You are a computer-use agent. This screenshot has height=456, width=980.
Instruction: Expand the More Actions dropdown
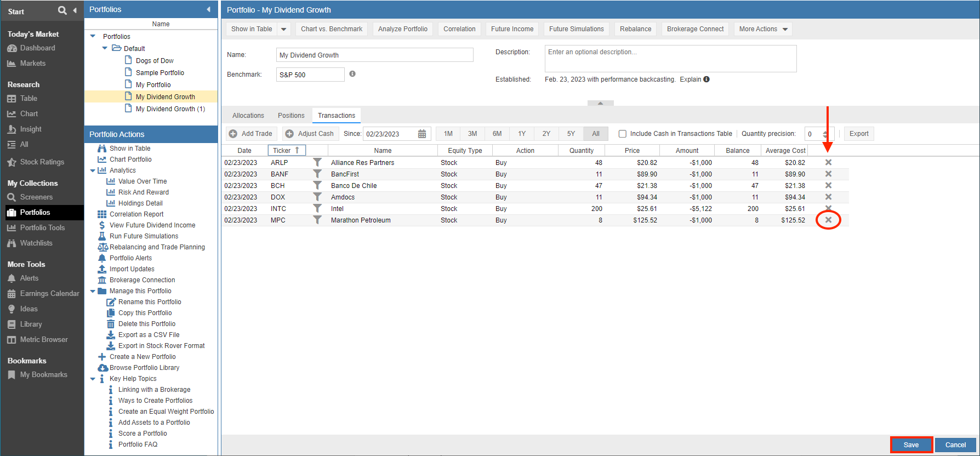[x=763, y=29]
